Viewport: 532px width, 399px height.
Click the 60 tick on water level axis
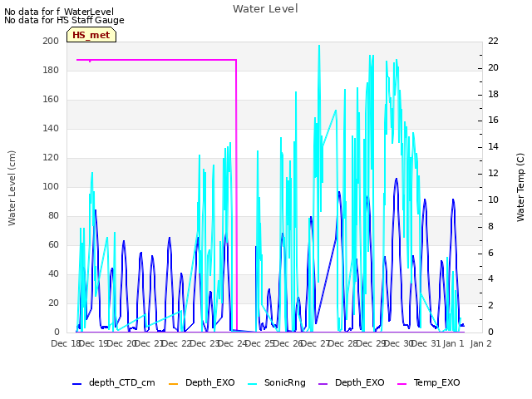coord(53,245)
